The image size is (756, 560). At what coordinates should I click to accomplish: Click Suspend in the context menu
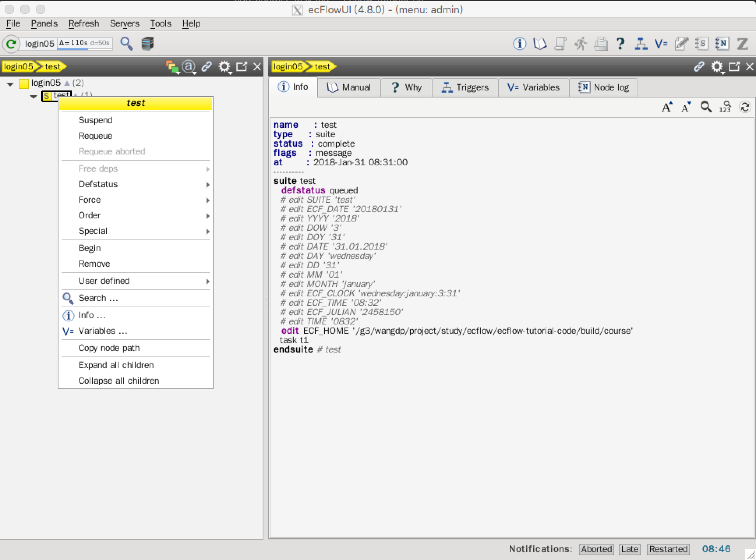coord(95,120)
